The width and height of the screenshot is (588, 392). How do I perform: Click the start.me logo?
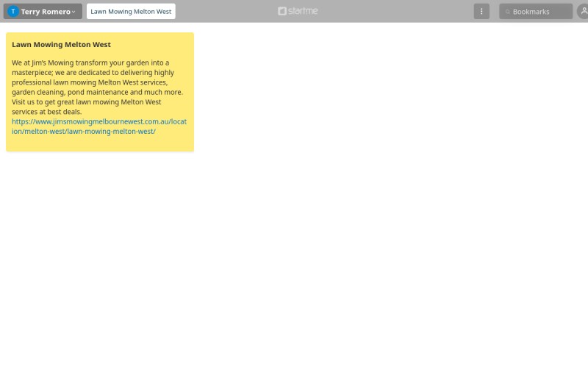[x=298, y=11]
